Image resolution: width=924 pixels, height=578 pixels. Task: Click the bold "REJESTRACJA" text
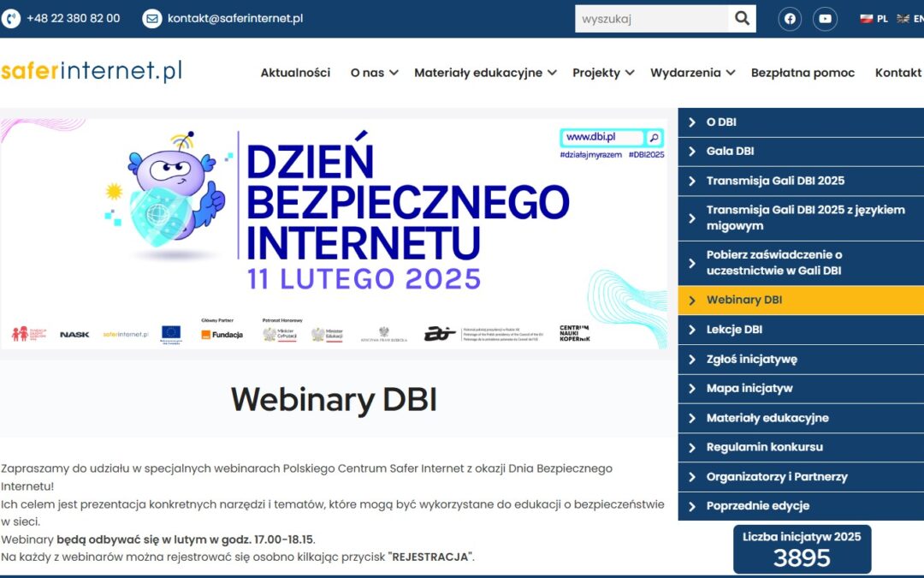click(x=430, y=557)
